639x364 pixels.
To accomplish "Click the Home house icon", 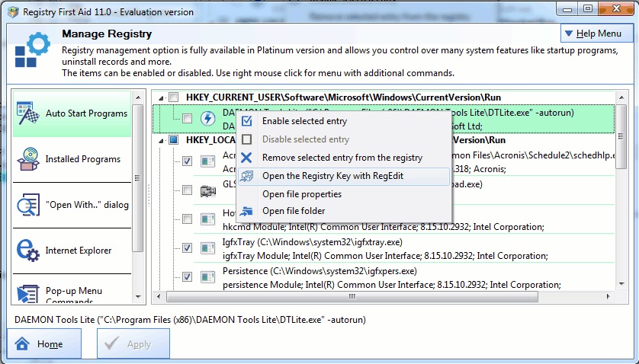I will (22, 344).
